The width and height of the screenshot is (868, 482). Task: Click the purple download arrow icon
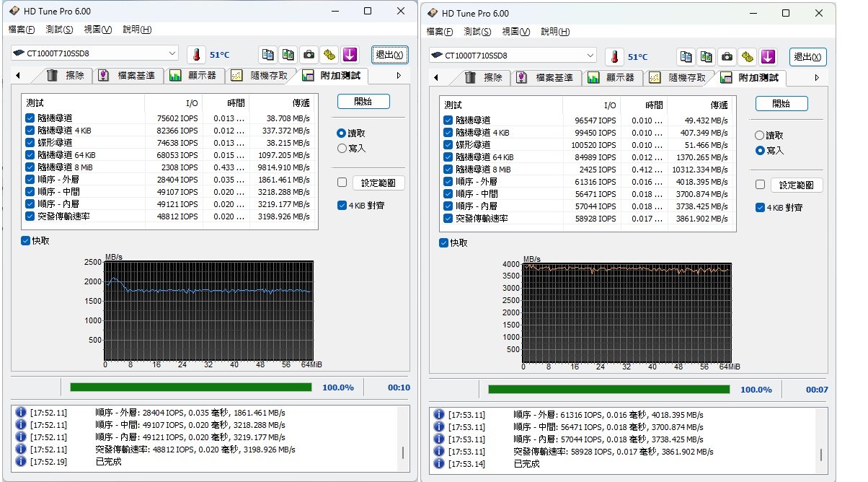pyautogui.click(x=349, y=54)
